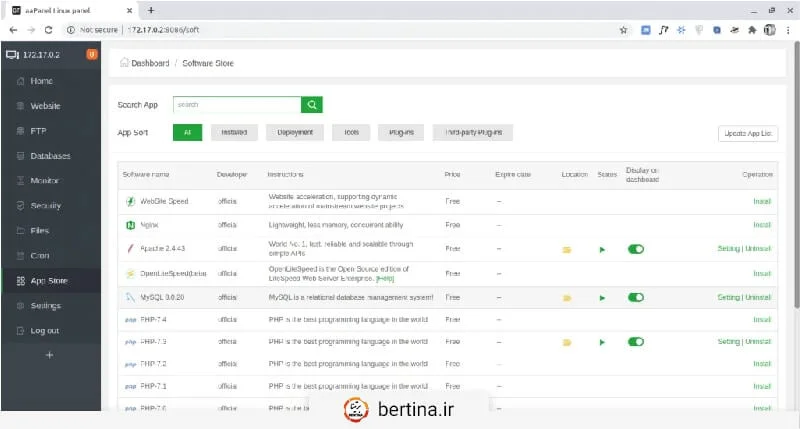Open the browser three-dot menu

pos(788,30)
